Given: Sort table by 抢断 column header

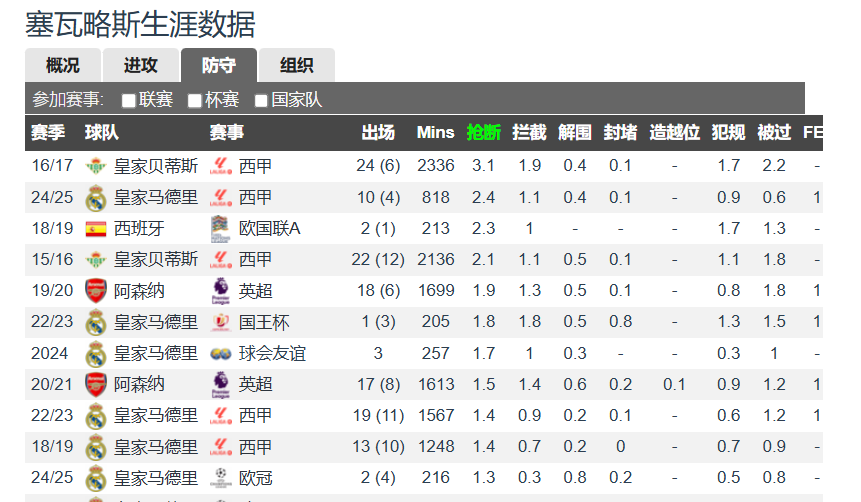Looking at the screenshot, I should (x=483, y=132).
